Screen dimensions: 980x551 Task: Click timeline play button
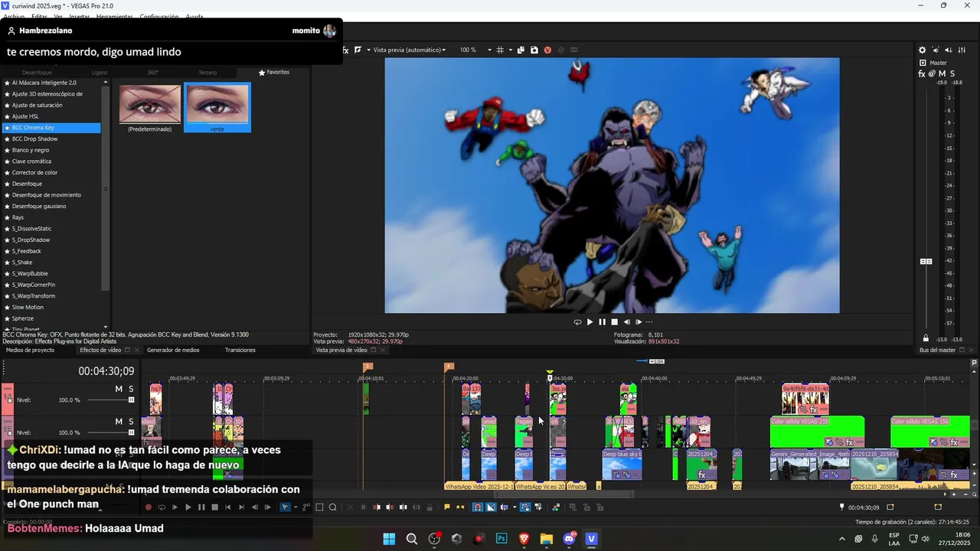tap(188, 507)
